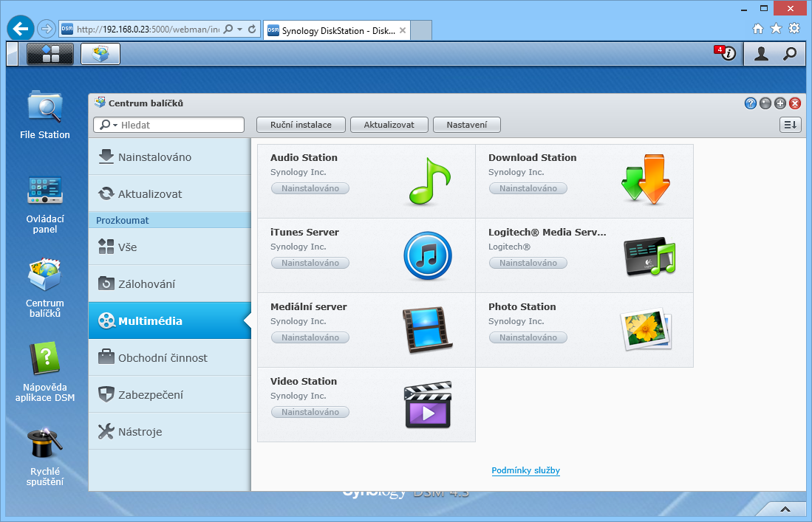Viewport: 812px width, 522px height.
Task: Select the Nainstalováno sidebar category
Action: (169, 157)
